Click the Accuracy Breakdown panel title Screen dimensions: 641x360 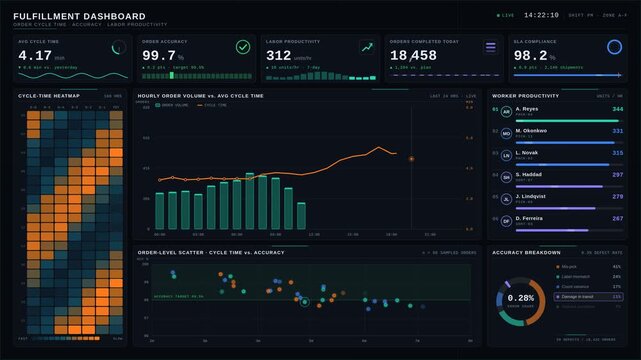tap(526, 253)
